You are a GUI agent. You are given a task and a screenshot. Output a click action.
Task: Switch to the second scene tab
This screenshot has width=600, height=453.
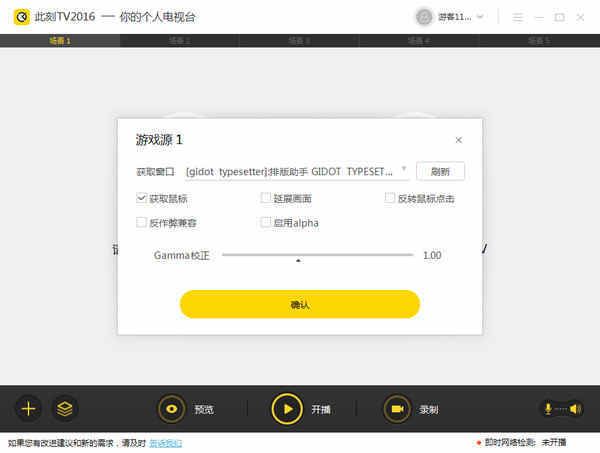(x=180, y=41)
